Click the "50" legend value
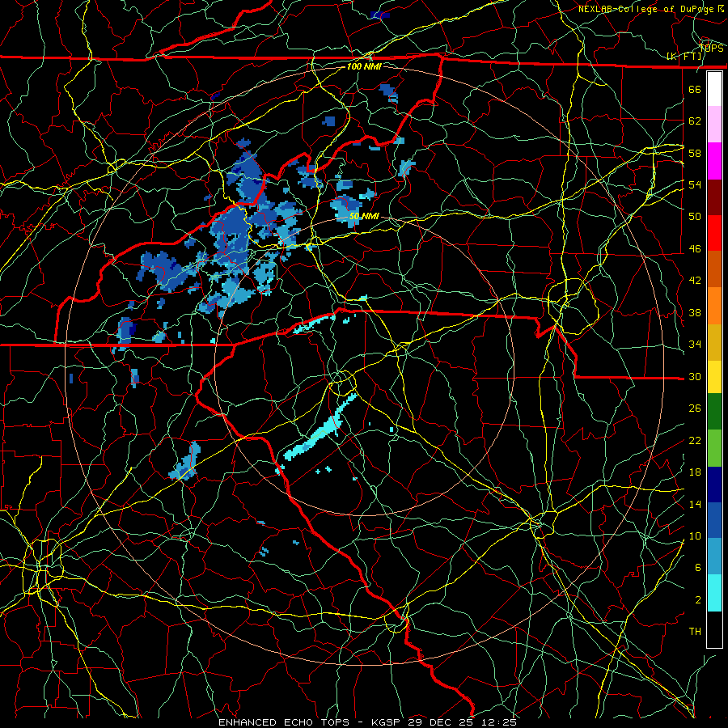The width and height of the screenshot is (728, 728). pyautogui.click(x=695, y=217)
